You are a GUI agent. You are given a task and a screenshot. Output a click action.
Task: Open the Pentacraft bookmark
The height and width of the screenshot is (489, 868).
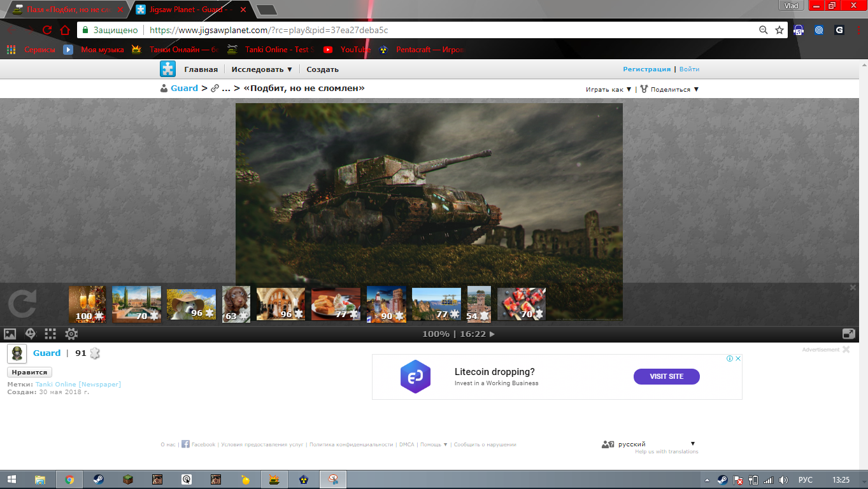pos(421,50)
